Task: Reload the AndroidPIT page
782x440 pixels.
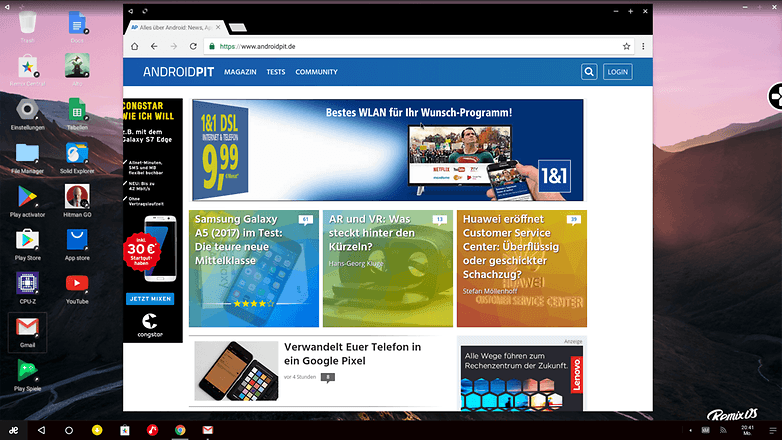Action: coord(193,46)
